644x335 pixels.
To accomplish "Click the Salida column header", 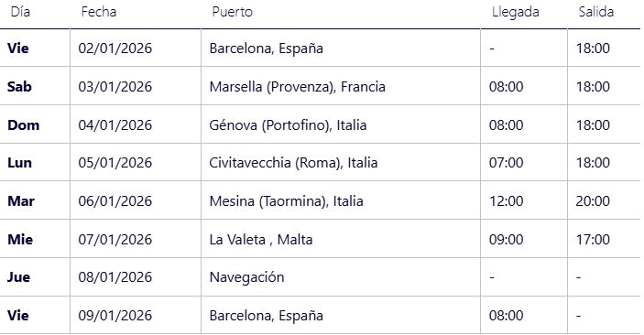I will [596, 12].
